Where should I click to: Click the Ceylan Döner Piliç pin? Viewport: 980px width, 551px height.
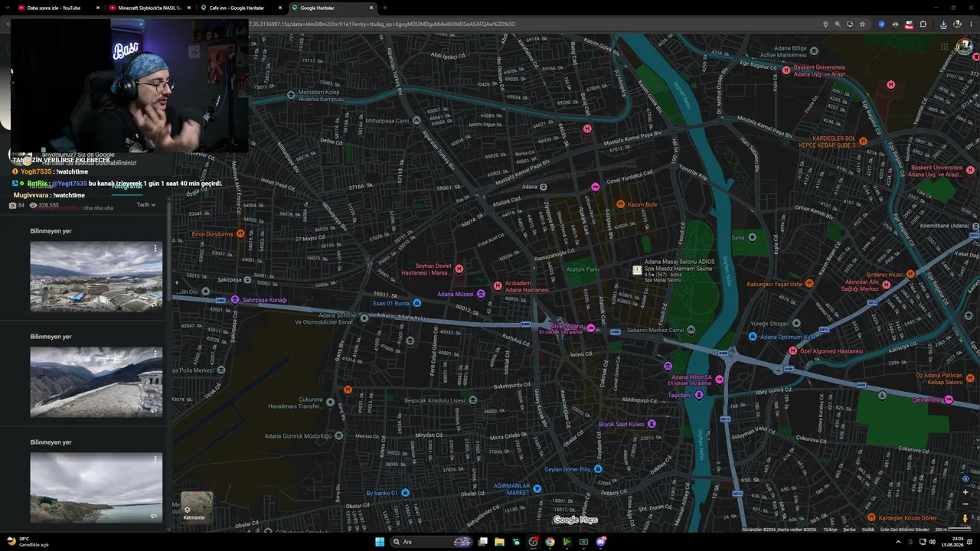pos(598,469)
